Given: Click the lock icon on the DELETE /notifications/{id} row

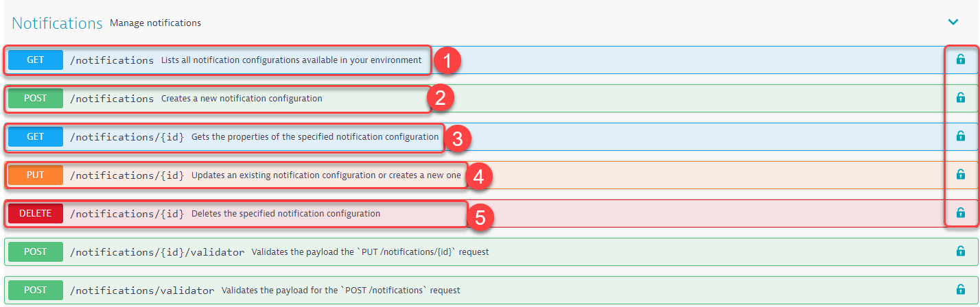Looking at the screenshot, I should click(961, 212).
